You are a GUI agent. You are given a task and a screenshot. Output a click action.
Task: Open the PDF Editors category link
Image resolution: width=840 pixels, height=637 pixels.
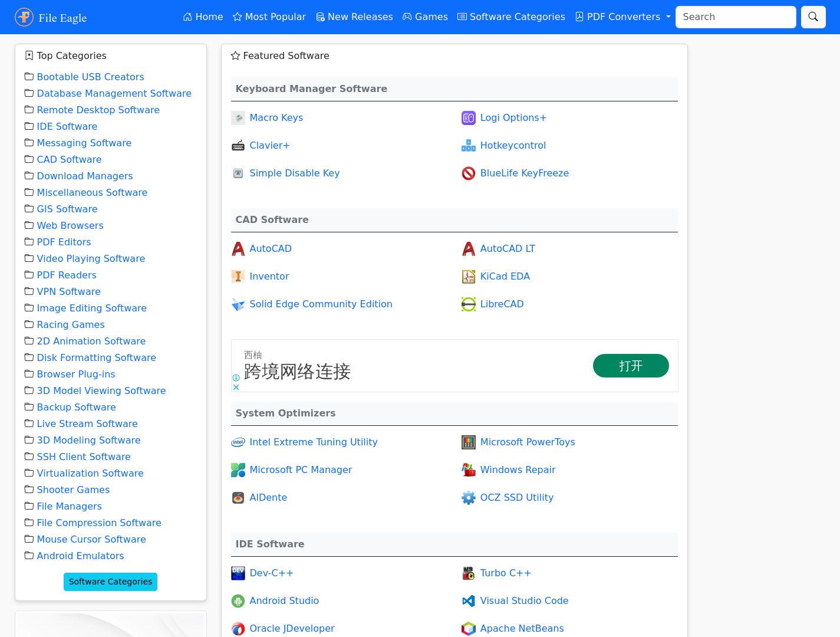coord(64,242)
